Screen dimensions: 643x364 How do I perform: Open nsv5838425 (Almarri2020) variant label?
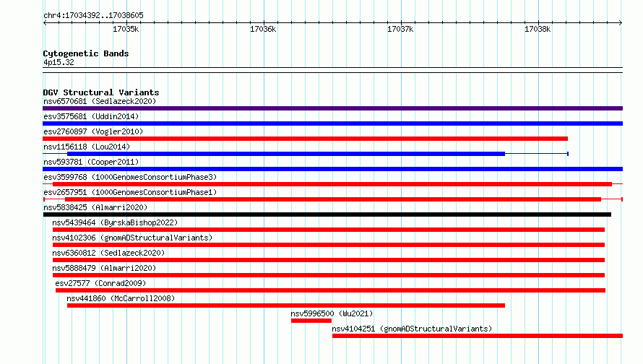coord(95,207)
